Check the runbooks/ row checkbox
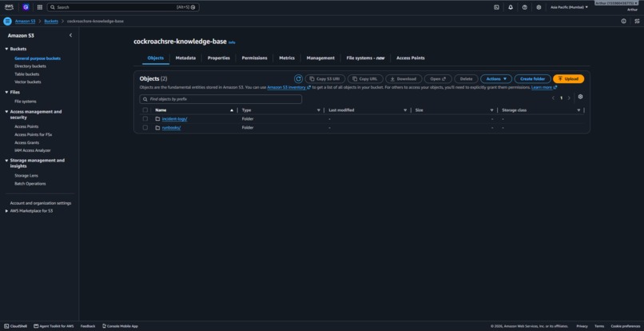This screenshot has height=331, width=644. [x=145, y=127]
